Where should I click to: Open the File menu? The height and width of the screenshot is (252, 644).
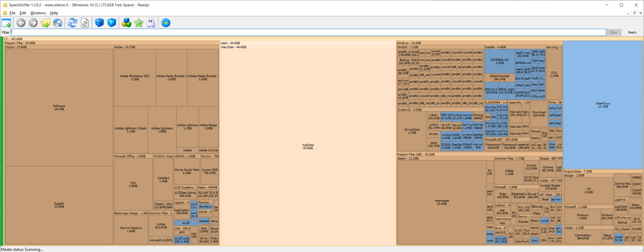pos(12,13)
